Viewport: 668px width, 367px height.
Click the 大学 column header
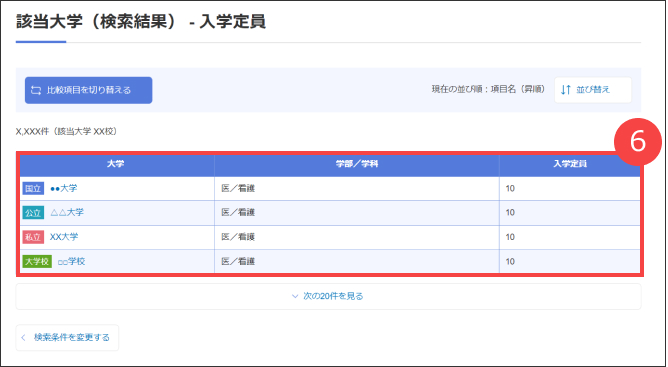click(x=116, y=164)
